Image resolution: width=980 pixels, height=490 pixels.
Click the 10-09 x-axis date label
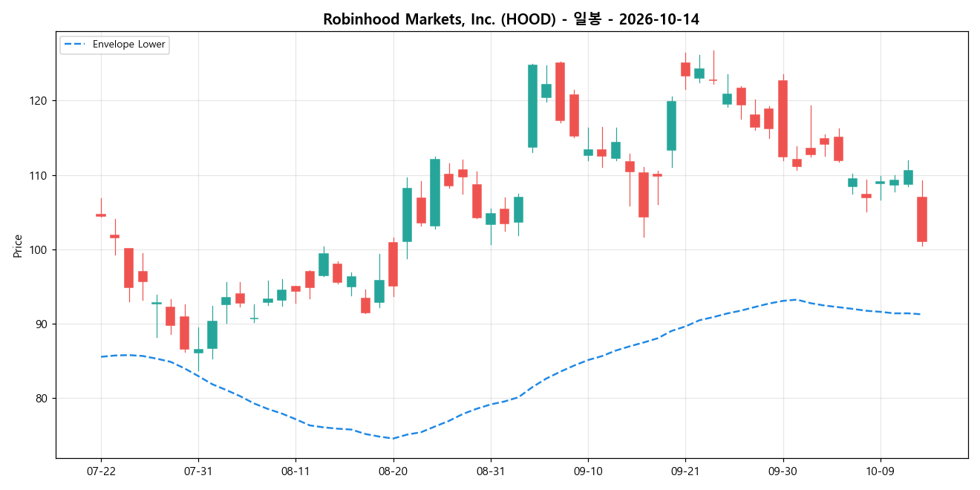[880, 471]
